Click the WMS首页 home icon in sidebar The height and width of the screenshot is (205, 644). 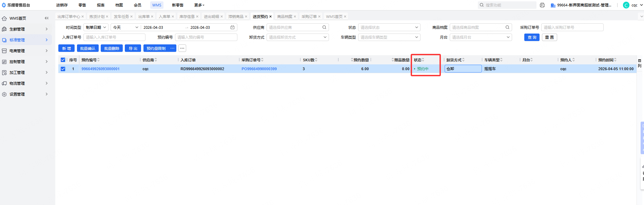[x=4, y=18]
